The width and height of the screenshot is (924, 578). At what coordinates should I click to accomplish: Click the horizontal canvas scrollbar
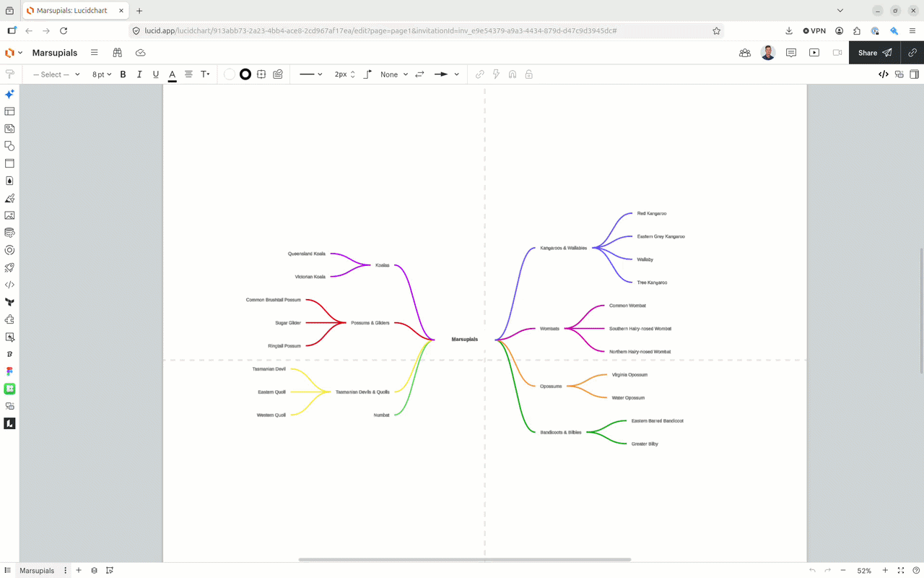pyautogui.click(x=465, y=559)
